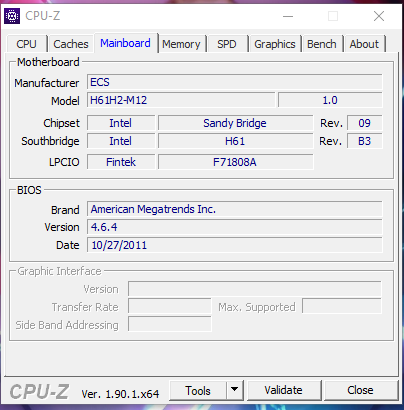Click the Tools button
The width and height of the screenshot is (404, 410).
tap(198, 390)
